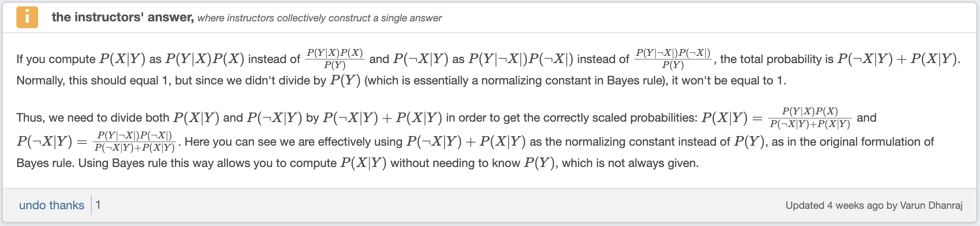Click "in order to get the correctly scaled probabilities"
Viewport: 980px width, 226px height.
coord(571,118)
